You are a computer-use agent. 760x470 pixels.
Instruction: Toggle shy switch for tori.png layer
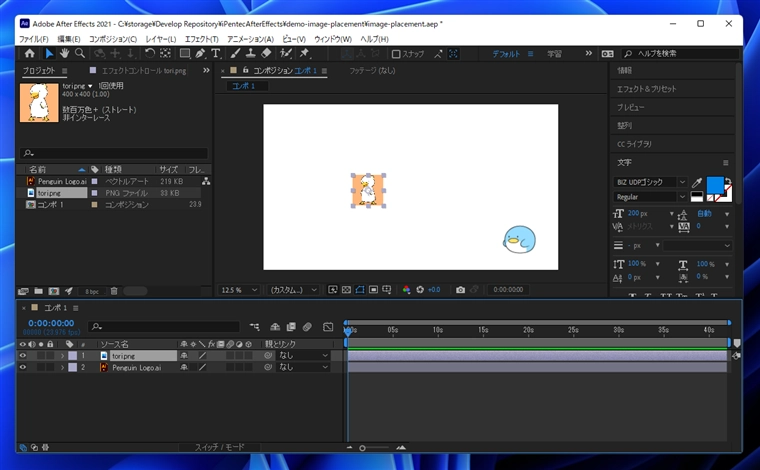(184, 356)
